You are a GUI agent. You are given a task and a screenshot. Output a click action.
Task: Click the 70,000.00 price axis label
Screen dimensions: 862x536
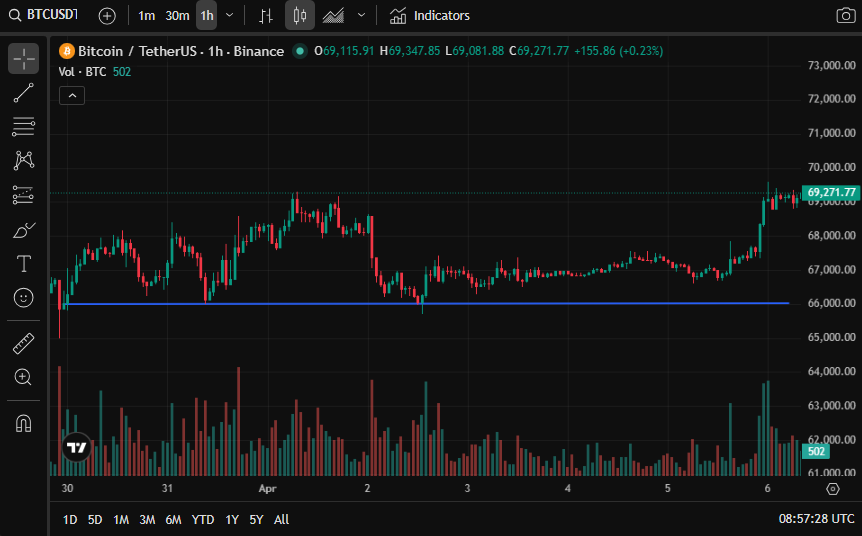click(x=831, y=167)
